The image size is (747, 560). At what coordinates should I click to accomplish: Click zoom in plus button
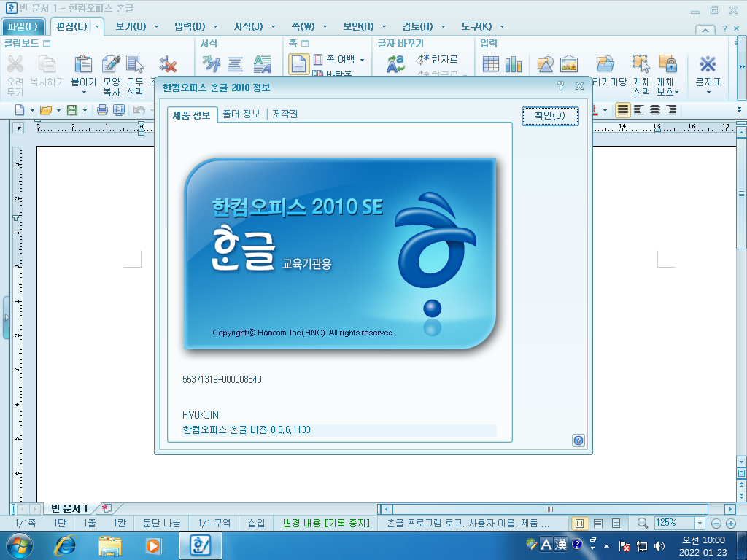(x=731, y=524)
